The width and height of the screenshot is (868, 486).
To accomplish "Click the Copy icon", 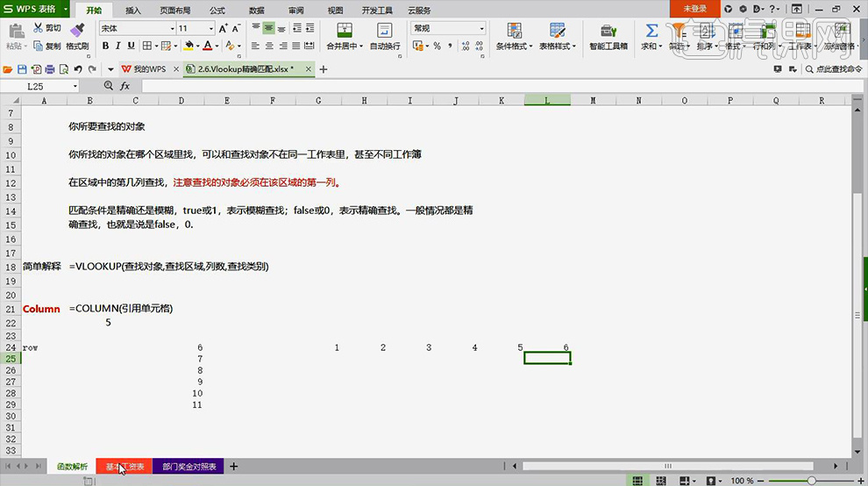I will coord(39,46).
